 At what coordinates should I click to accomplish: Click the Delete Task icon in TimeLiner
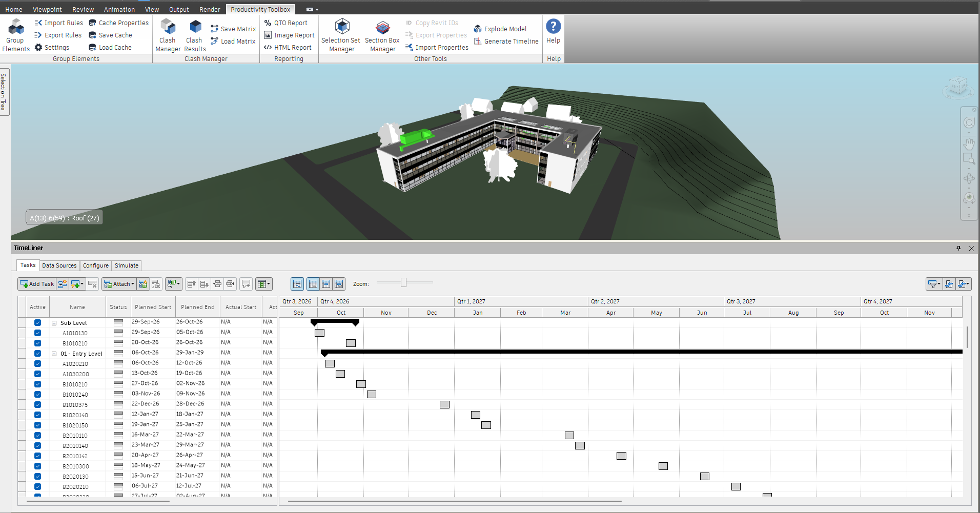click(x=93, y=284)
